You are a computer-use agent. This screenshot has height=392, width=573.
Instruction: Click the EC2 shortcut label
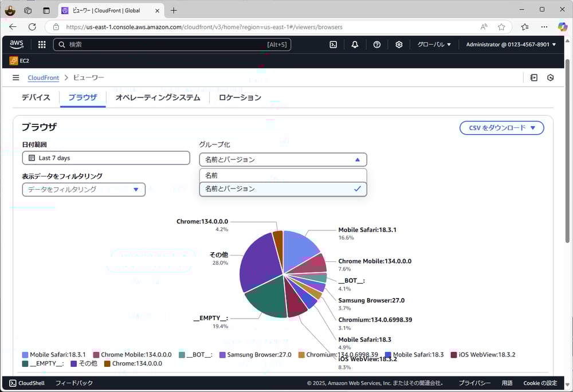click(x=25, y=61)
